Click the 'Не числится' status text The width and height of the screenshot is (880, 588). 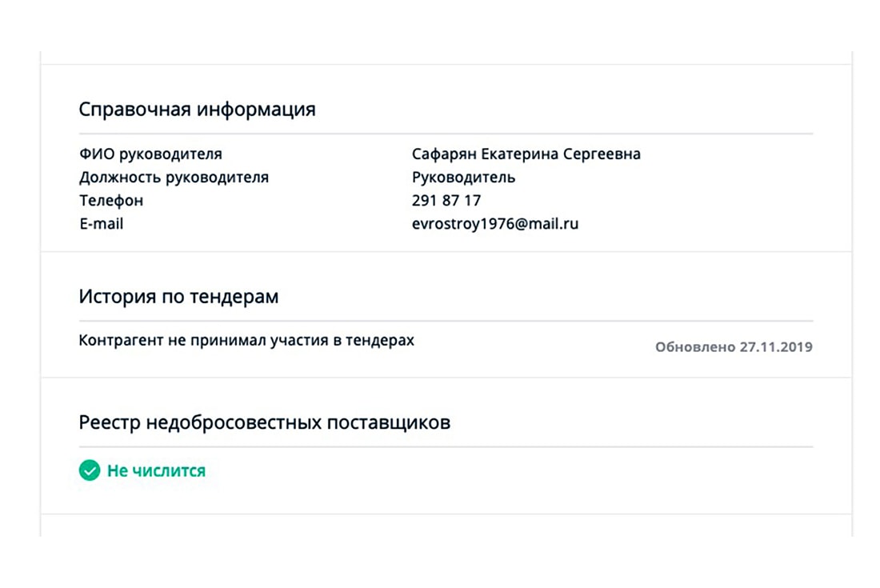[x=156, y=471]
